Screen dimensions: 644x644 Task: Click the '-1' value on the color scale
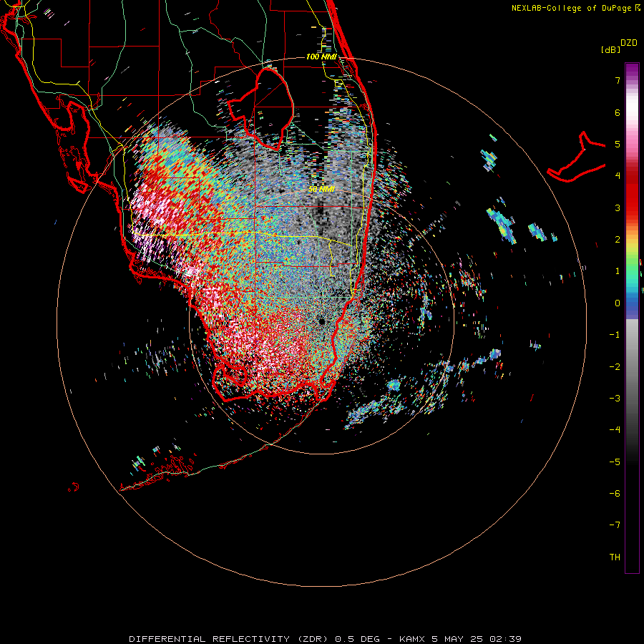(x=615, y=335)
